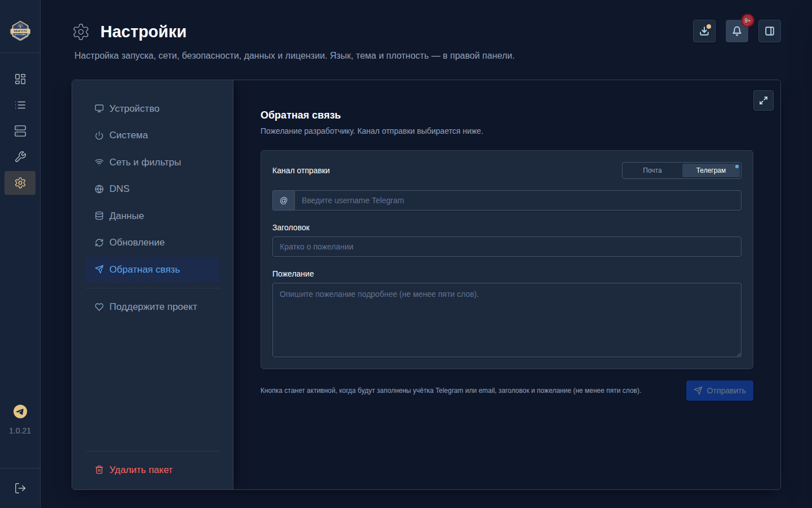Click the @ prefix of username field
812x508 pixels.
pos(284,200)
